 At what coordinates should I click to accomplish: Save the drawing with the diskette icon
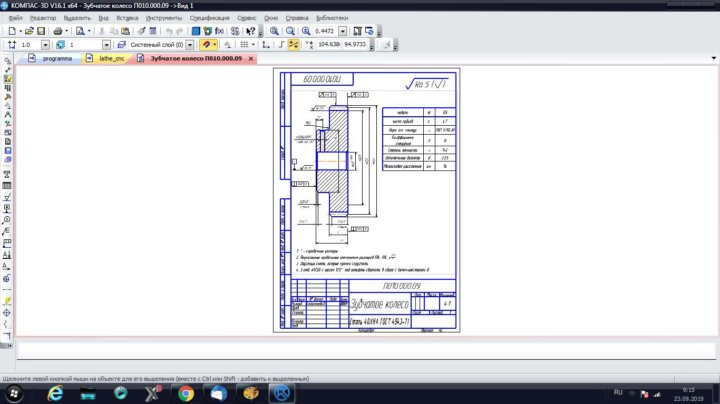40,31
